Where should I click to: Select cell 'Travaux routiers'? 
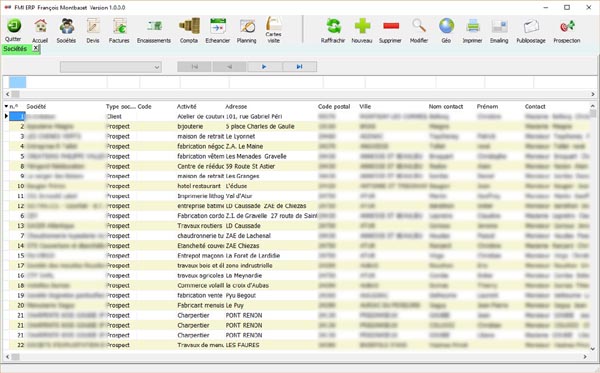[x=200, y=226]
